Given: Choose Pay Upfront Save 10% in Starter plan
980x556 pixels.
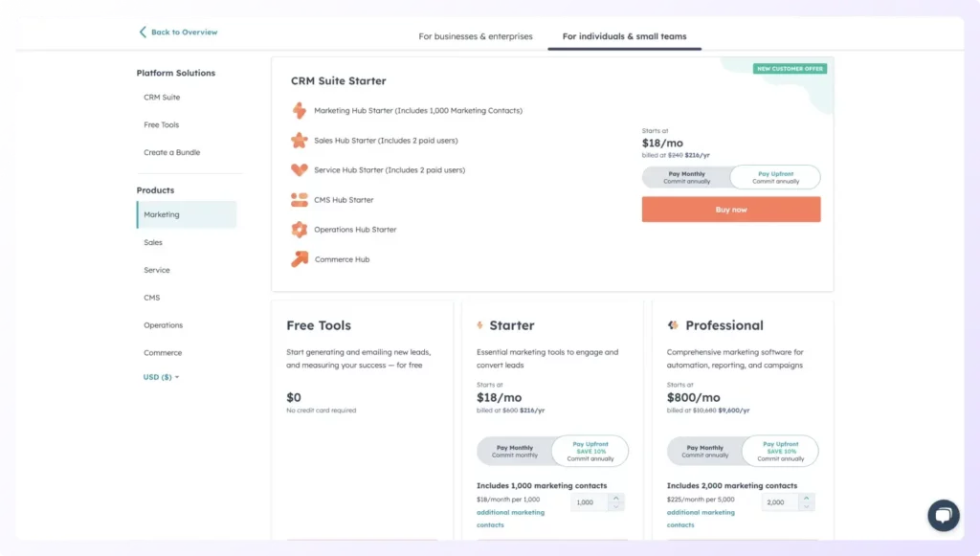Looking at the screenshot, I should (590, 451).
